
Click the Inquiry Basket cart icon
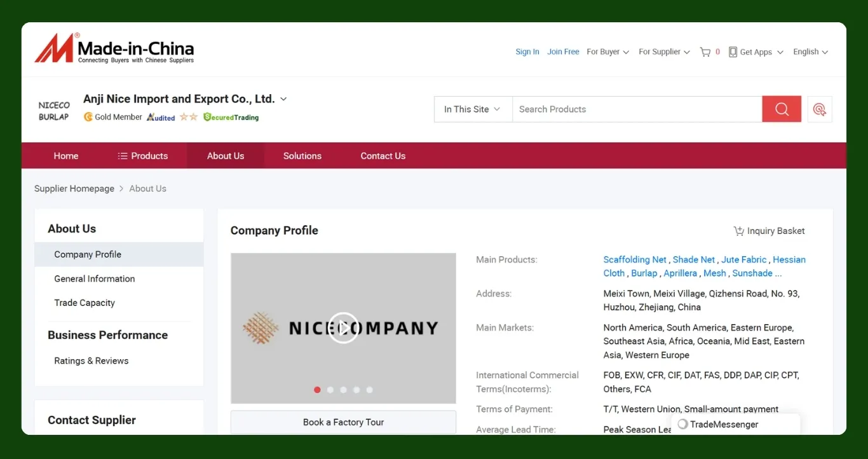738,231
